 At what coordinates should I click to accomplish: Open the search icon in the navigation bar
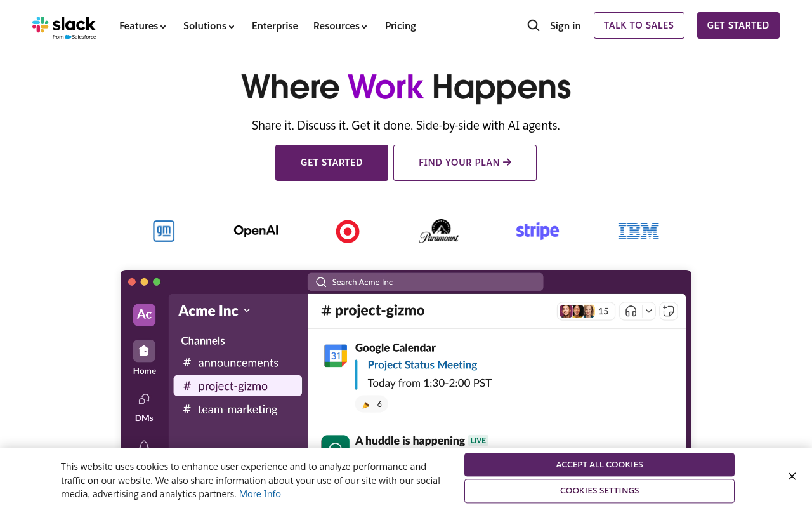coord(533,25)
